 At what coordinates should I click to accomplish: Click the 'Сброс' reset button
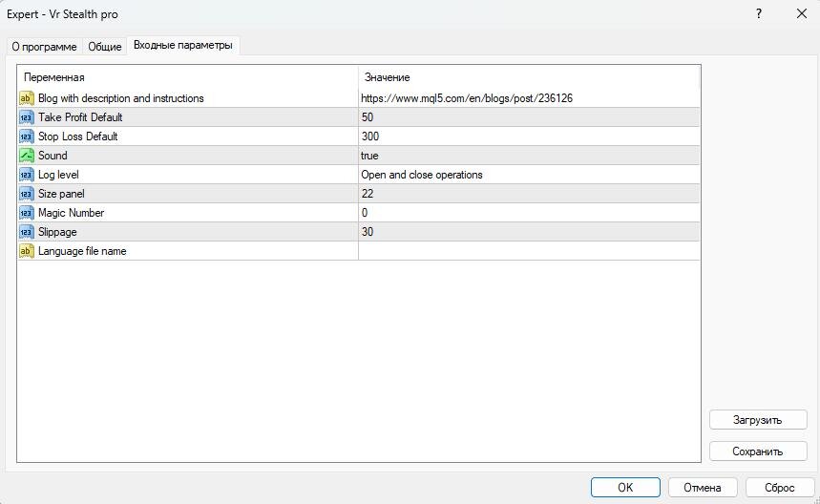tap(779, 487)
